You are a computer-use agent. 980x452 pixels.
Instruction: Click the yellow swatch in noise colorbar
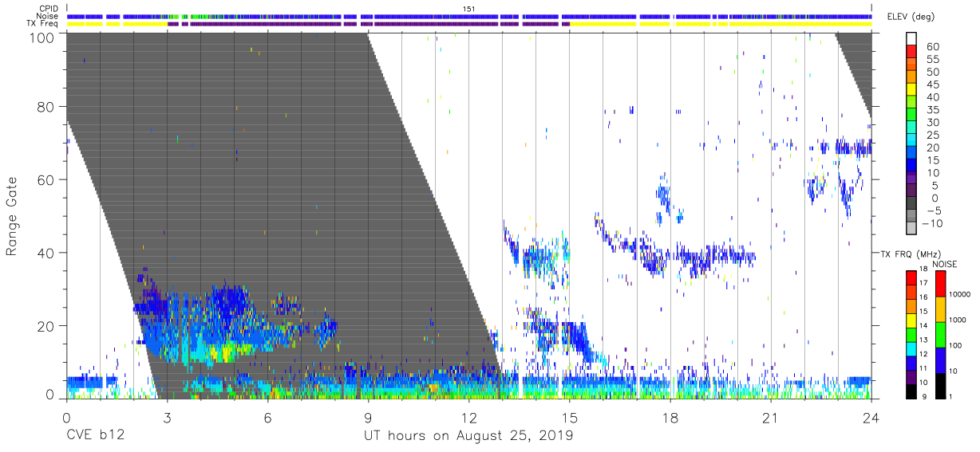[940, 309]
